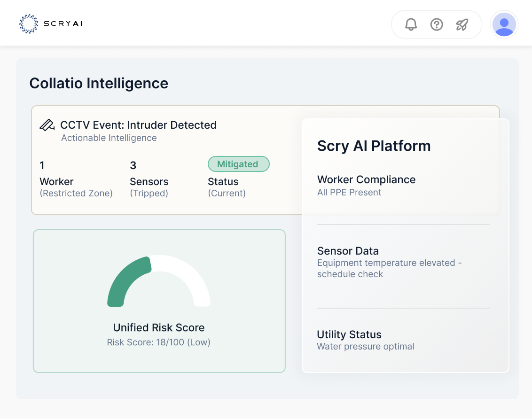Click the Unified Risk Score title
Image resolution: width=532 pixels, height=419 pixels.
tap(159, 327)
